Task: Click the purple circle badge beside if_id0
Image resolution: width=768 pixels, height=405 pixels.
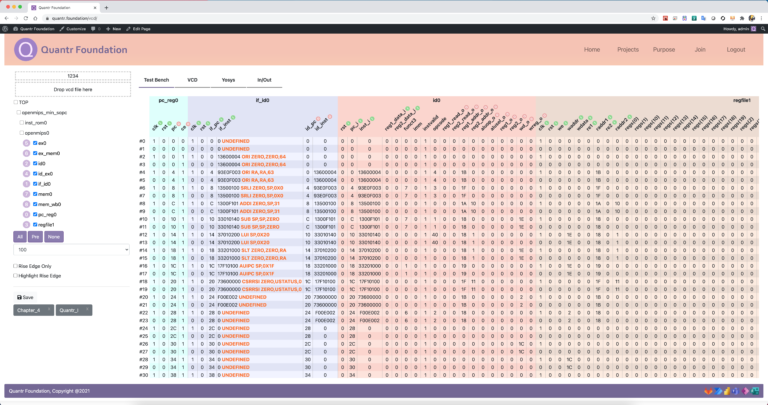Action: (26, 184)
